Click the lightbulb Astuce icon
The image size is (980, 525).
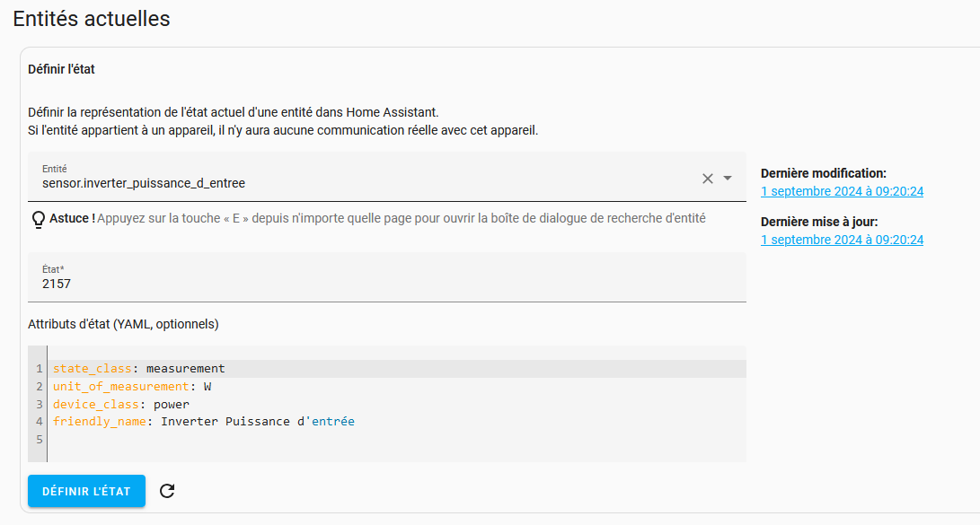tap(38, 220)
